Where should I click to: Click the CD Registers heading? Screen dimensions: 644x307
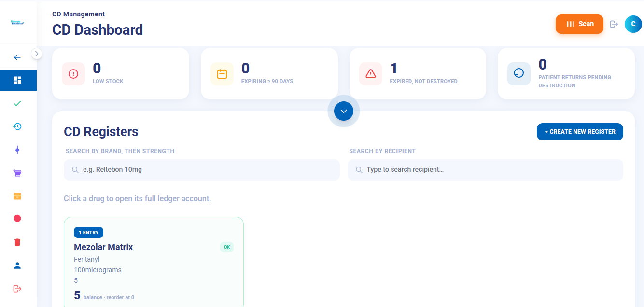click(x=101, y=132)
